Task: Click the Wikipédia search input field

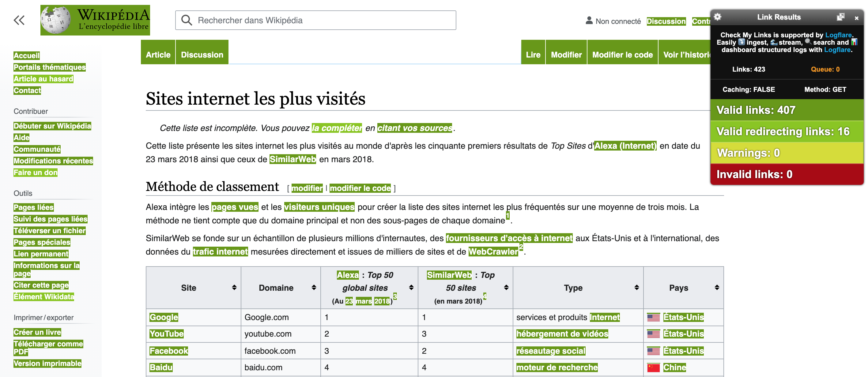Action: [x=315, y=20]
